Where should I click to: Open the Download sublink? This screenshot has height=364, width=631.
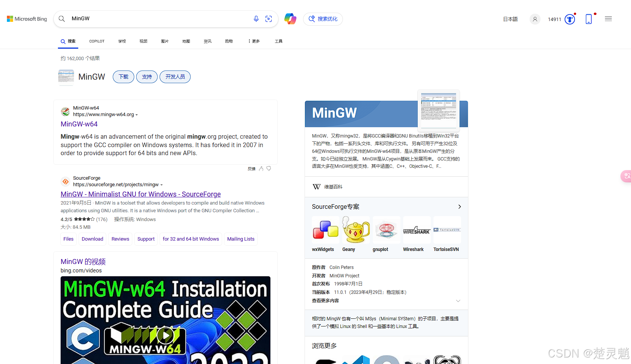click(92, 239)
